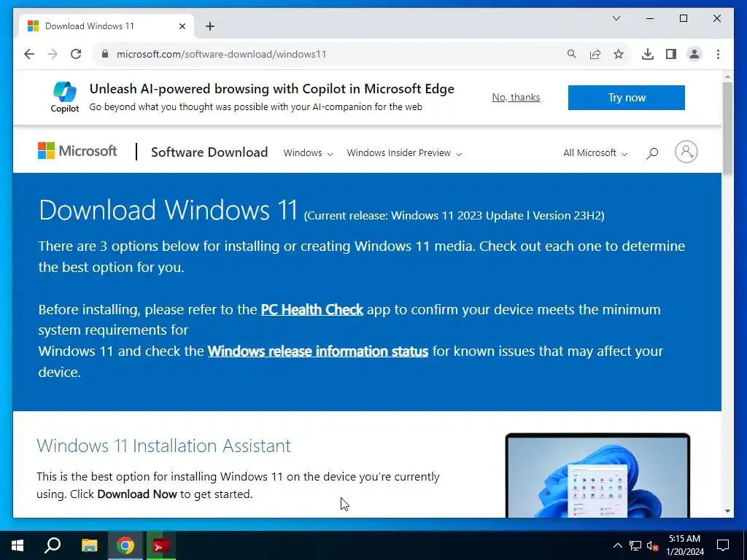The image size is (747, 560).
Task: Click the Try now button
Action: pos(626,98)
